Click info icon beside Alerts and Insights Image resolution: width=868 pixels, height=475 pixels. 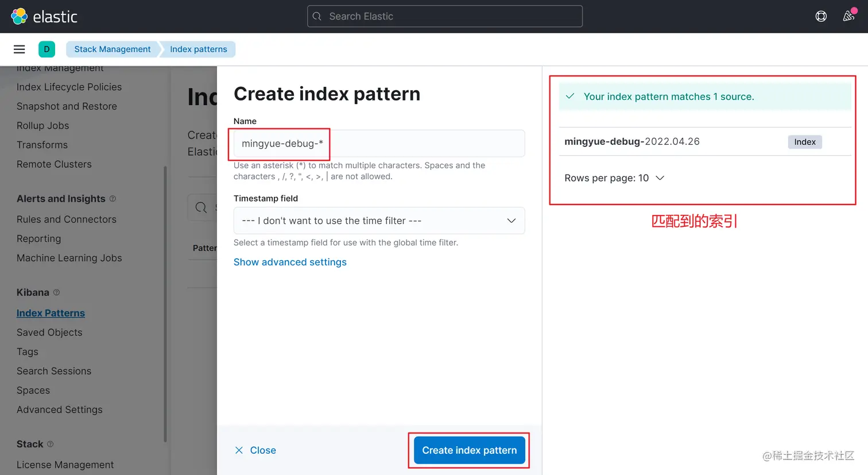(113, 199)
